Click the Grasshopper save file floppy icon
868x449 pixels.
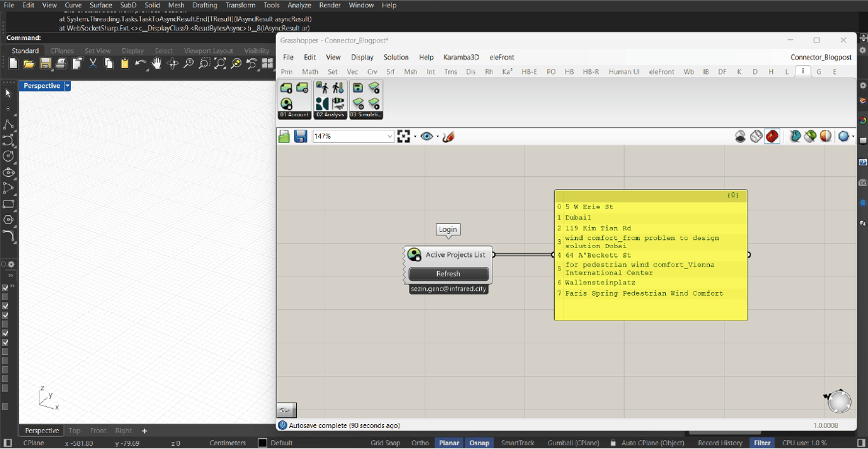(x=301, y=136)
